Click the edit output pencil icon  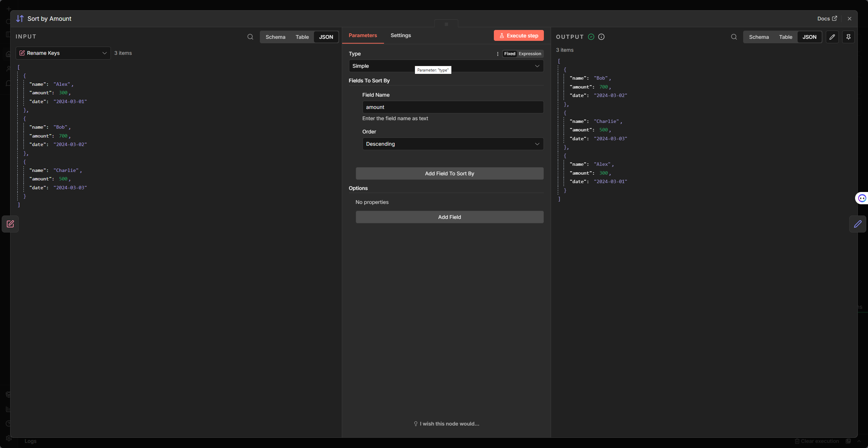[x=832, y=37]
